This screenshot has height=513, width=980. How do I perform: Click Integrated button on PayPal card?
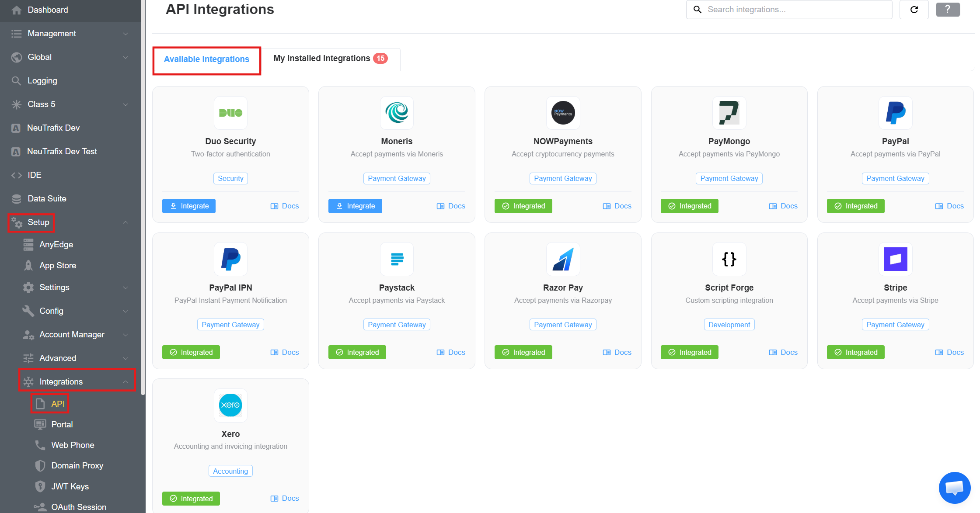coord(855,206)
